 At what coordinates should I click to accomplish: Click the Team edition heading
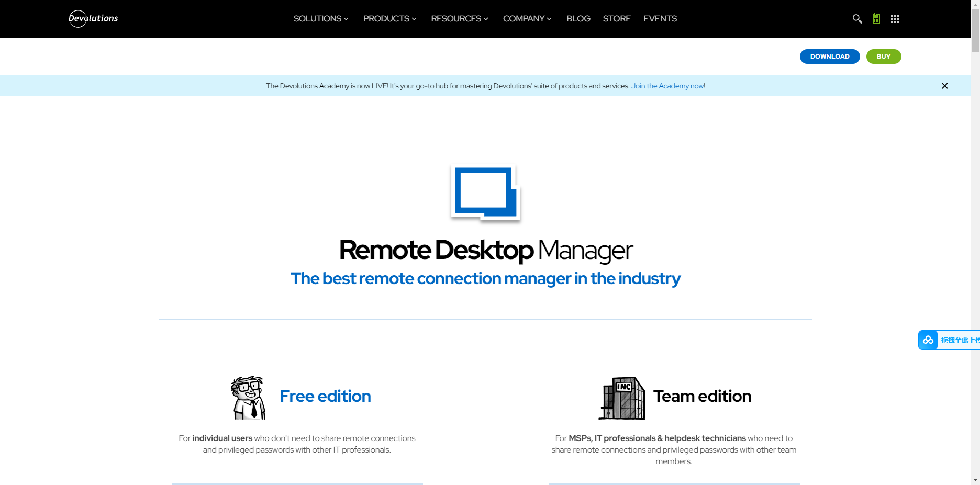[702, 396]
